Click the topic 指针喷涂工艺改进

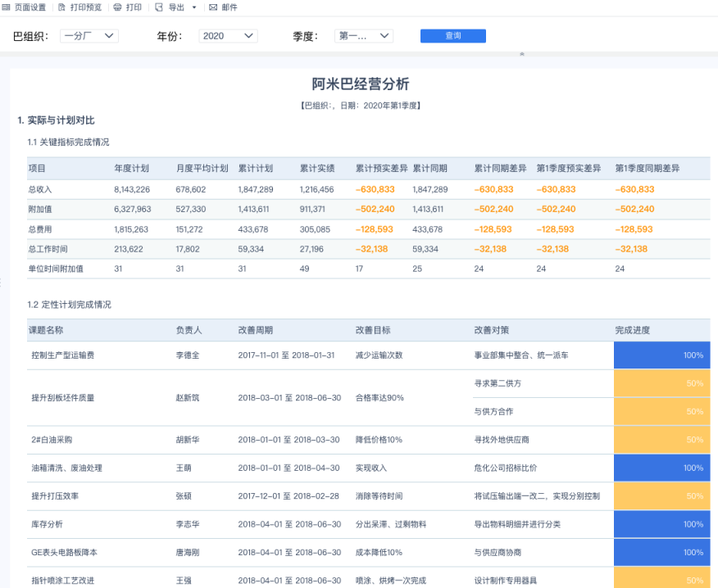63,581
